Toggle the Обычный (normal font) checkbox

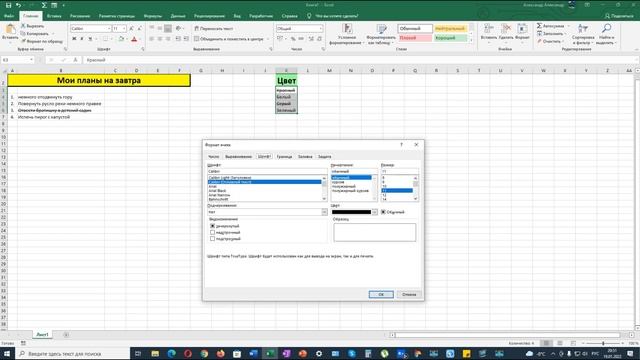pos(383,212)
